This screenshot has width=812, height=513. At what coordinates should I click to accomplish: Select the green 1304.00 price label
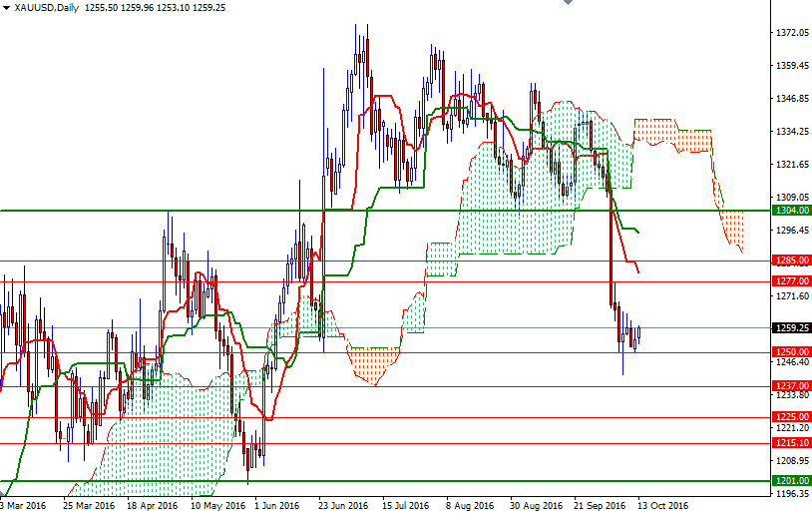[x=792, y=211]
